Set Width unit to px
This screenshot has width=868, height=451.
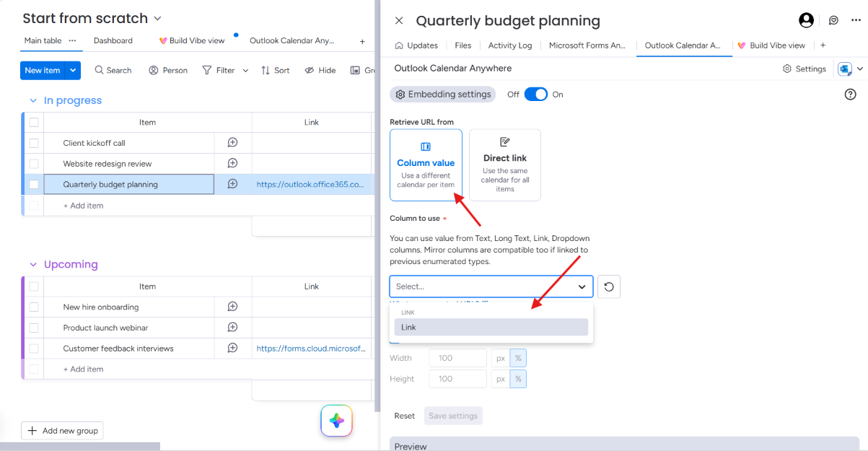(x=500, y=358)
